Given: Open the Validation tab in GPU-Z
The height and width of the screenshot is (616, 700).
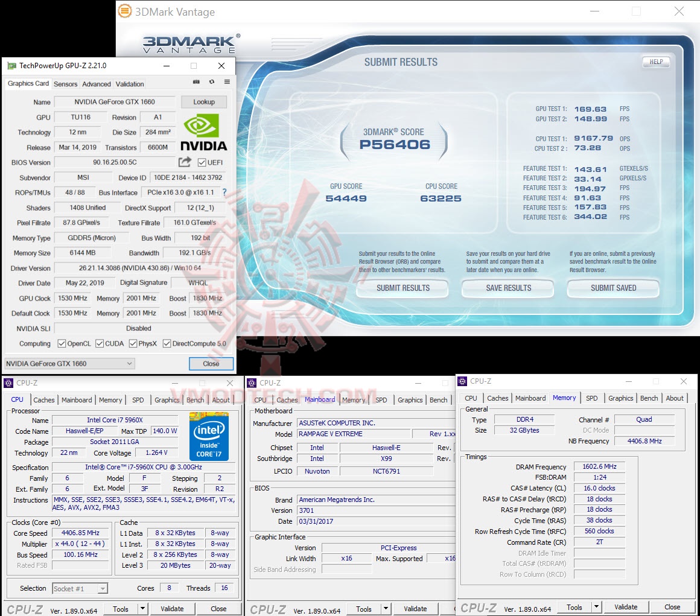Looking at the screenshot, I should (130, 84).
